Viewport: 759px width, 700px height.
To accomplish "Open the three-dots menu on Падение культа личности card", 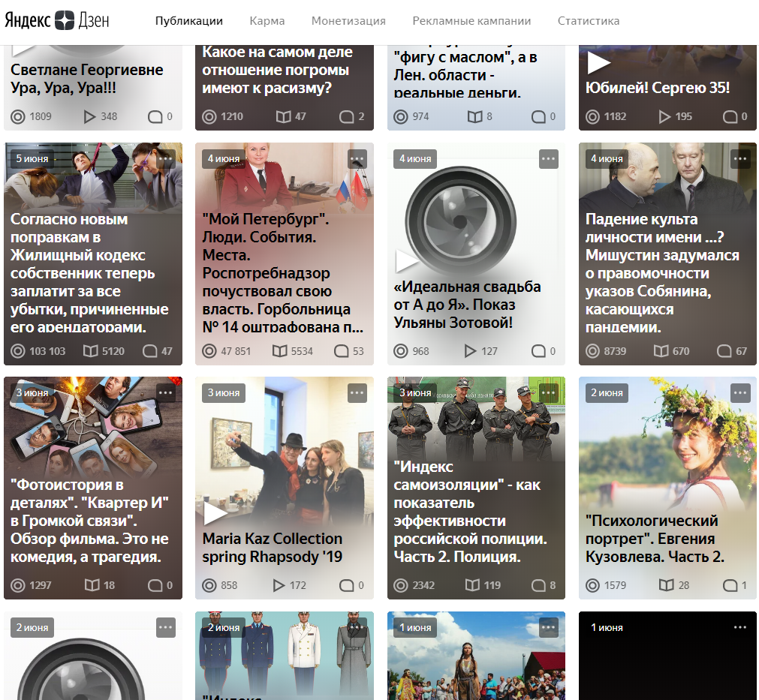I will tap(740, 158).
